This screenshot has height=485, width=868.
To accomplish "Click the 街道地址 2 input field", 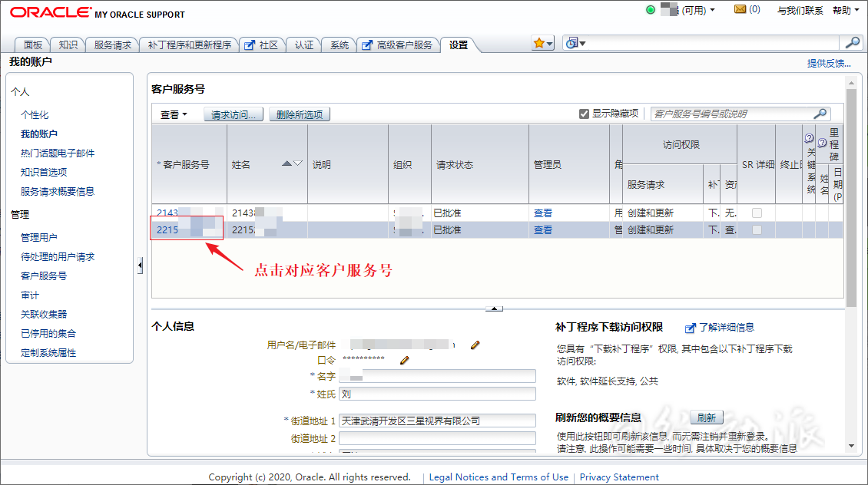I will click(x=437, y=438).
